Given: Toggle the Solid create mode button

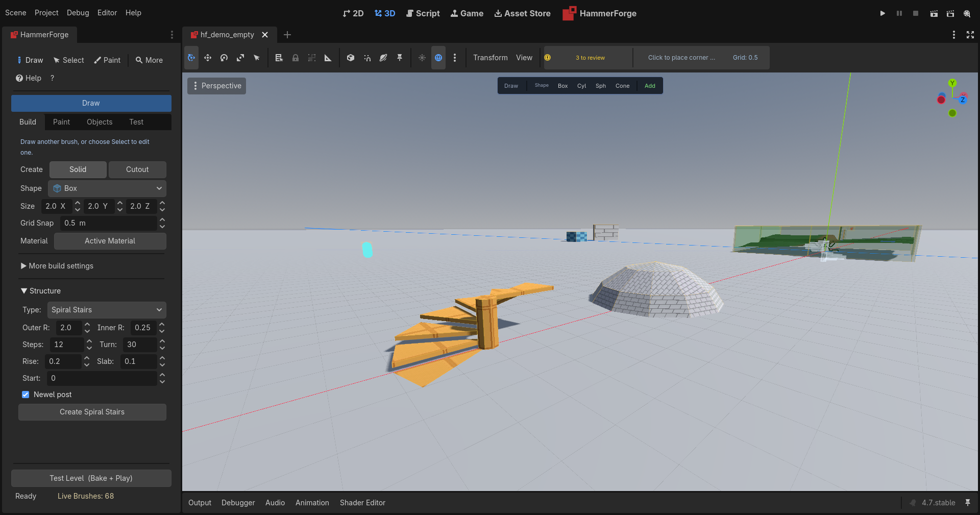Looking at the screenshot, I should pos(78,169).
